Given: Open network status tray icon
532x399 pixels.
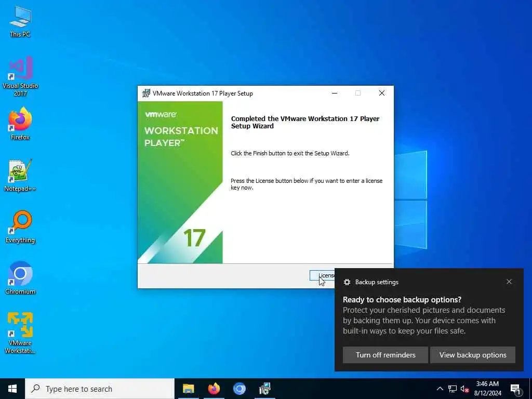Looking at the screenshot, I should click(453, 389).
